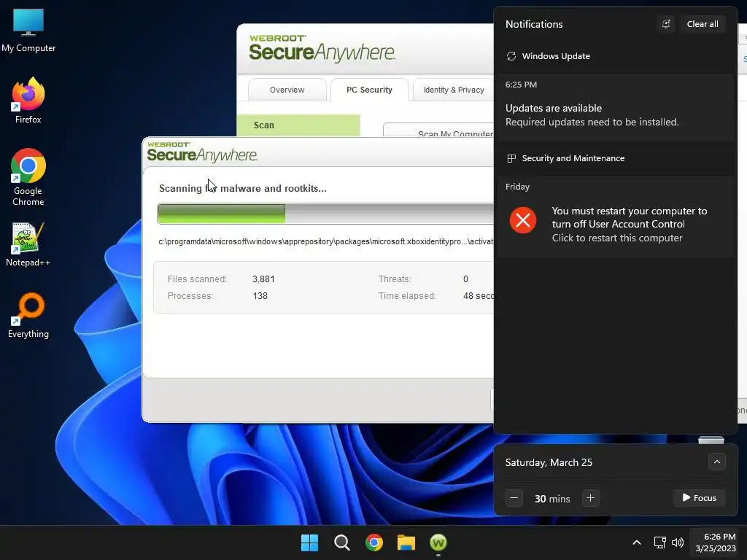747x560 pixels.
Task: Click the taskbar clock and date
Action: tap(716, 542)
